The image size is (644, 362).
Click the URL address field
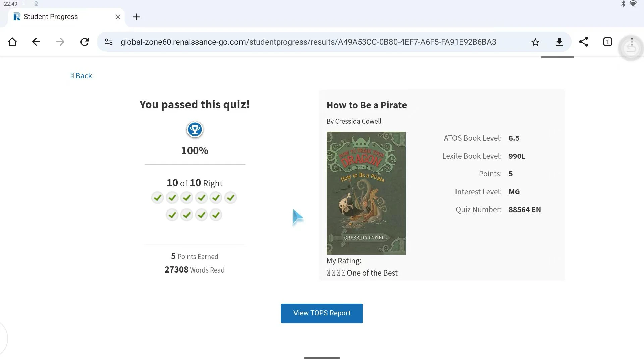tap(308, 42)
